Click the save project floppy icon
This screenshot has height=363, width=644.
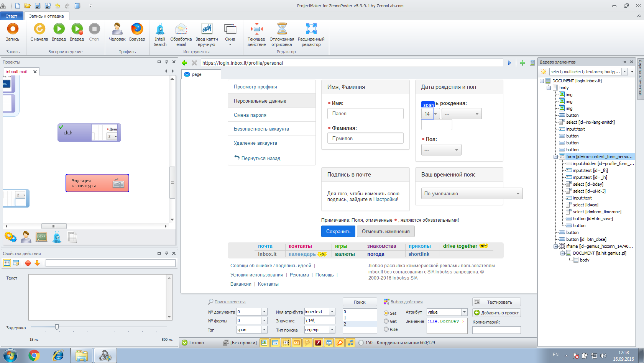(x=38, y=6)
